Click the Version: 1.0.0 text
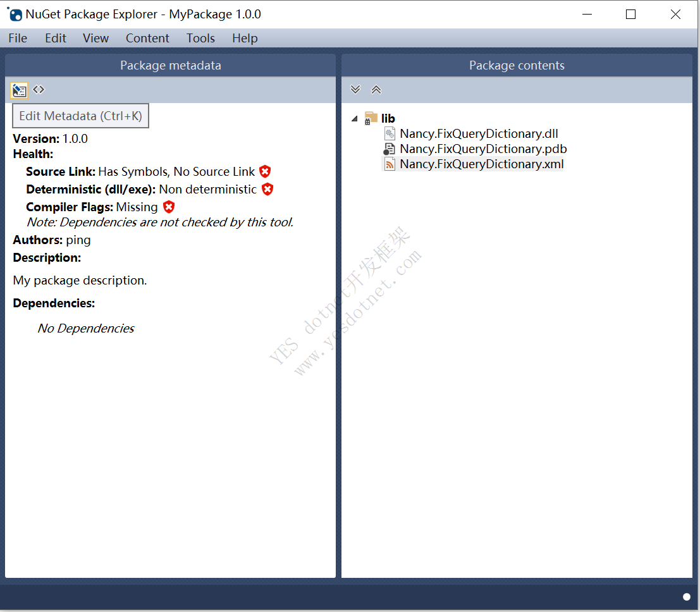Viewport: 700px width, 612px height. pos(51,139)
